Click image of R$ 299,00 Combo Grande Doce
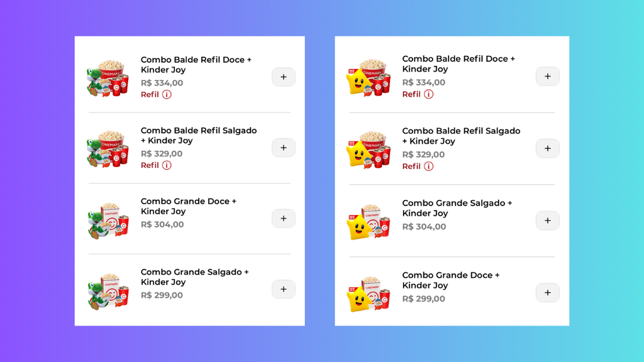The width and height of the screenshot is (644, 362). point(368,293)
